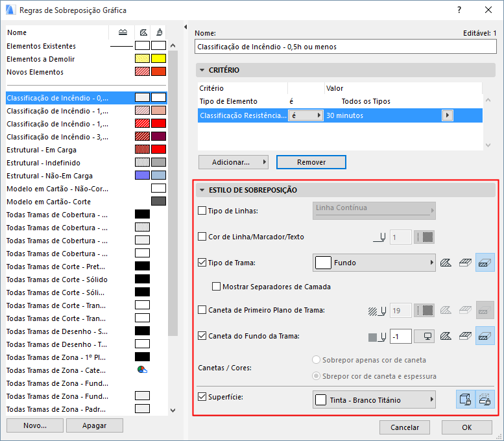504x441 pixels.
Task: Select Sobrepor apenas cor de caneta radio
Action: 317,360
